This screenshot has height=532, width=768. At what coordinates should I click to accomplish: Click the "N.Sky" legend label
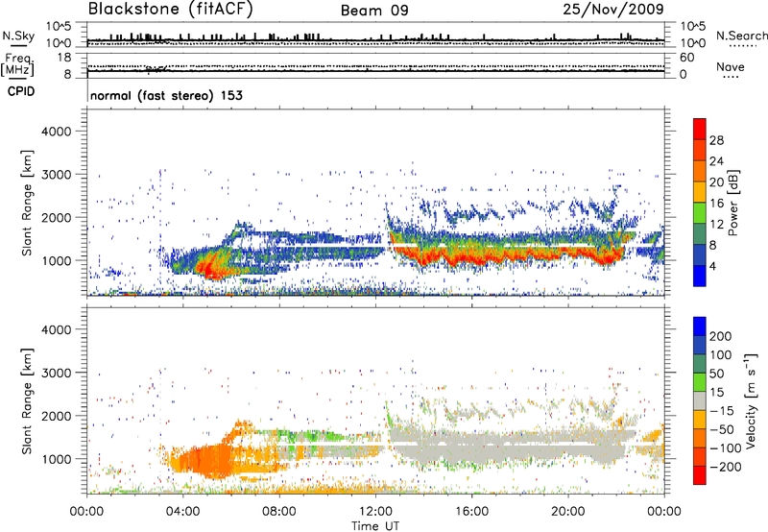point(18,36)
